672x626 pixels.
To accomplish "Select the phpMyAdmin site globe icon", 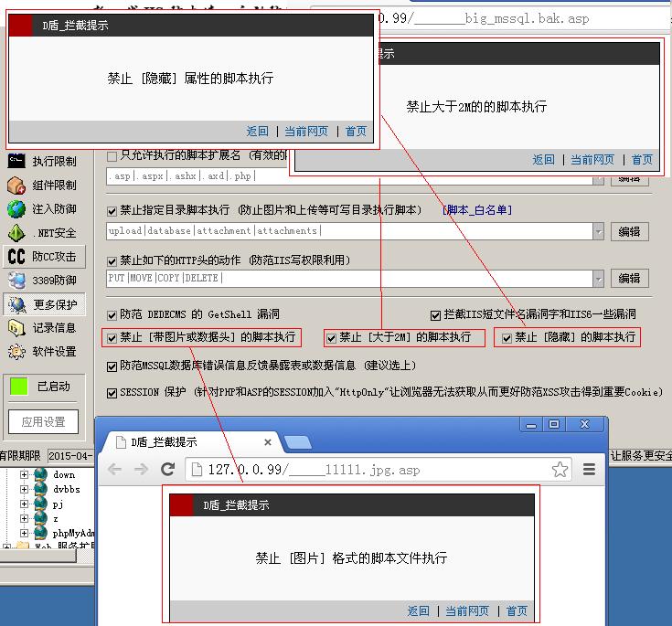I will [40, 533].
